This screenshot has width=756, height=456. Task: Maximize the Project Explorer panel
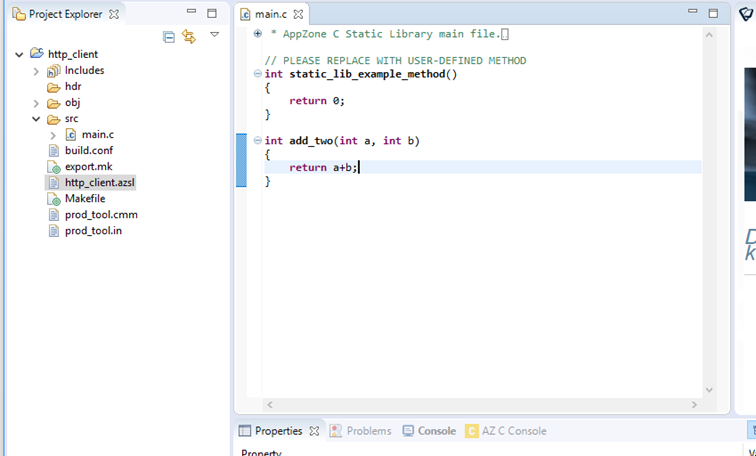[212, 13]
